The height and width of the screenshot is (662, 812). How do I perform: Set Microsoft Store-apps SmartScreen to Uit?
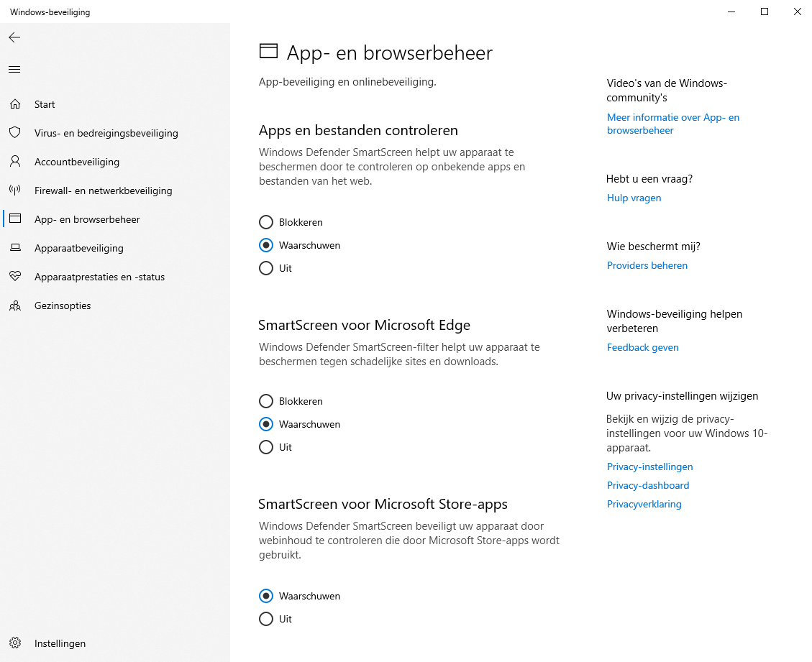[x=266, y=619]
